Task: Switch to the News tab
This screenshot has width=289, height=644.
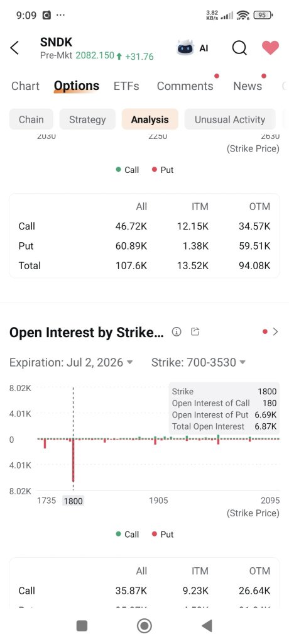Action: pos(248,86)
